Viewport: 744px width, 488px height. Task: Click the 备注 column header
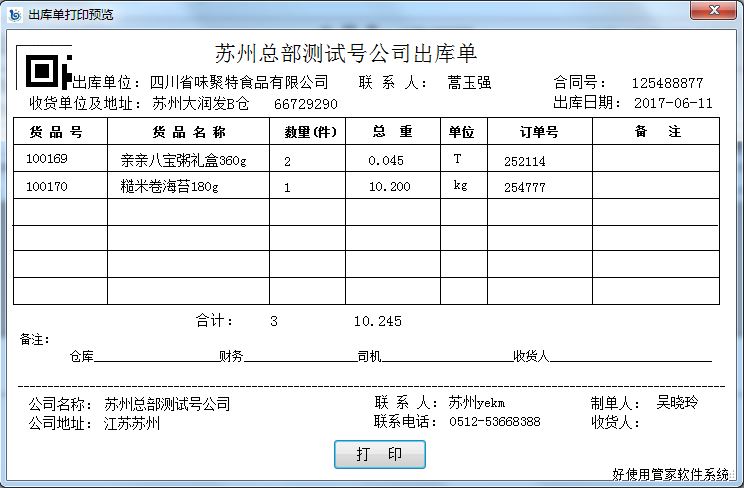point(656,132)
